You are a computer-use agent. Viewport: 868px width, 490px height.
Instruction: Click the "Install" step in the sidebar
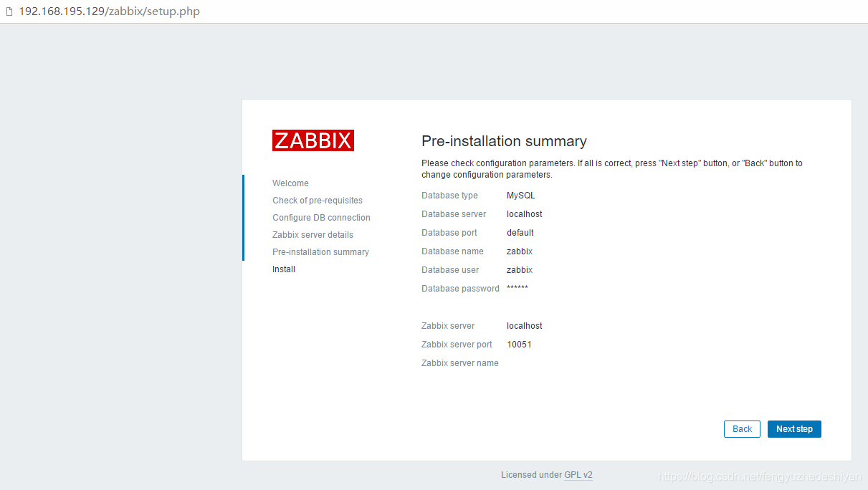[283, 269]
